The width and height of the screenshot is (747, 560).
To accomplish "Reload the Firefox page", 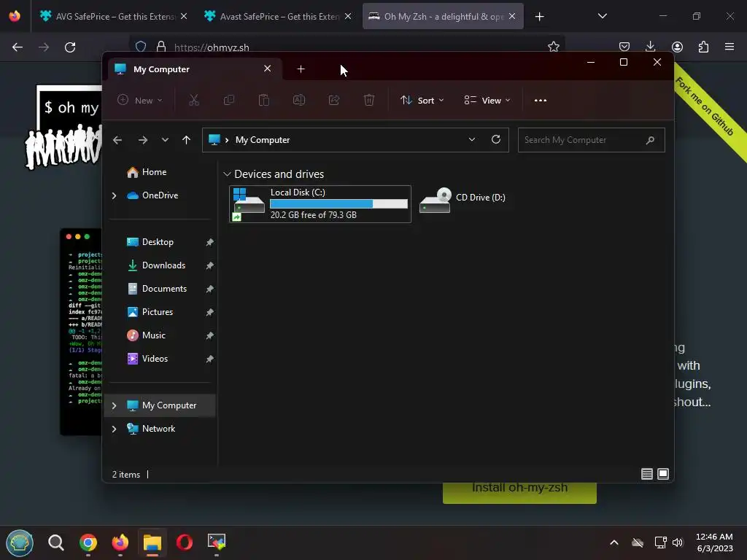I will coord(70,47).
